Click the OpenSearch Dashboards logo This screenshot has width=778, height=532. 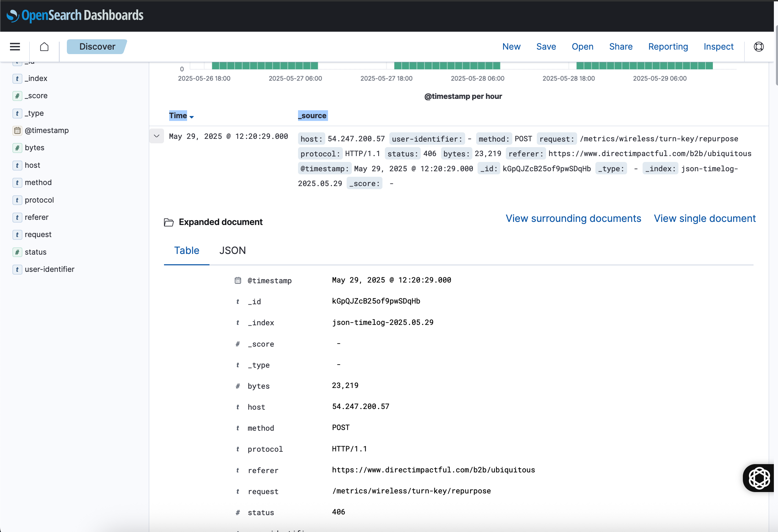(75, 16)
